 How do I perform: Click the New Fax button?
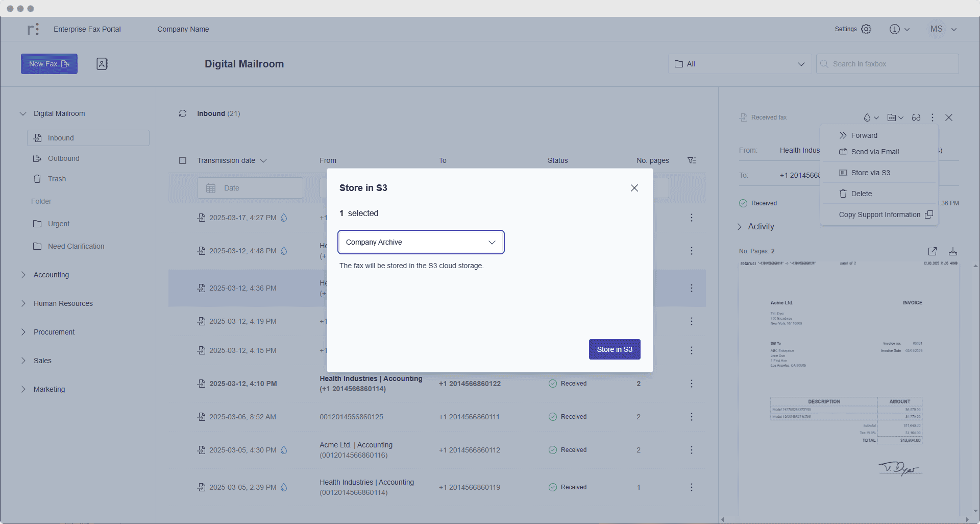[x=49, y=64]
